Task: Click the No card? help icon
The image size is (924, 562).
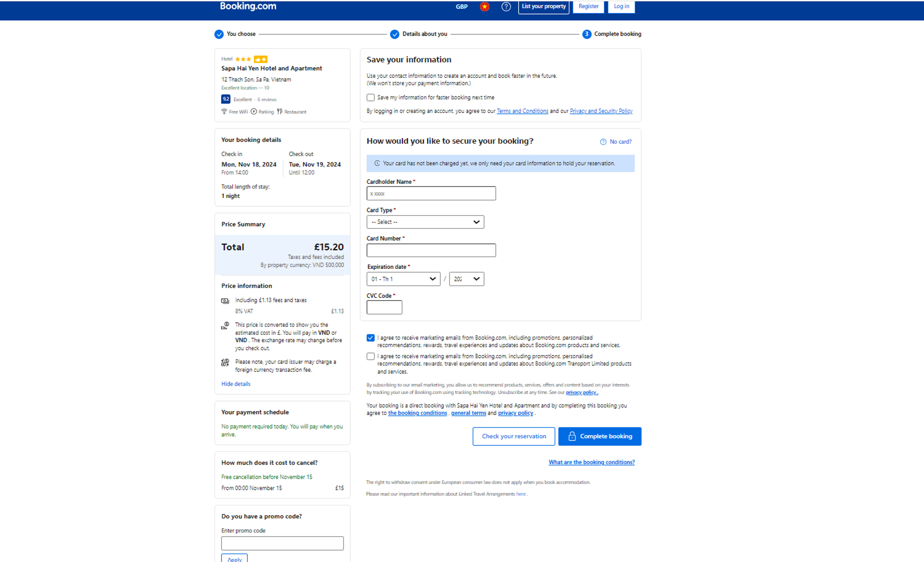Action: click(603, 142)
